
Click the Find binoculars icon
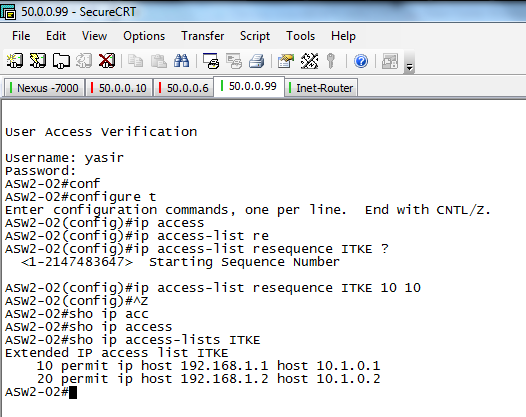[x=181, y=61]
